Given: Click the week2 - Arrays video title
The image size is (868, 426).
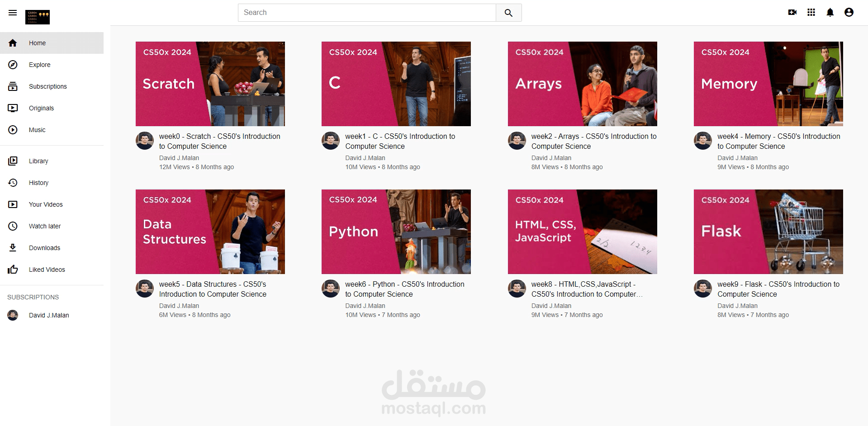Looking at the screenshot, I should pyautogui.click(x=594, y=141).
